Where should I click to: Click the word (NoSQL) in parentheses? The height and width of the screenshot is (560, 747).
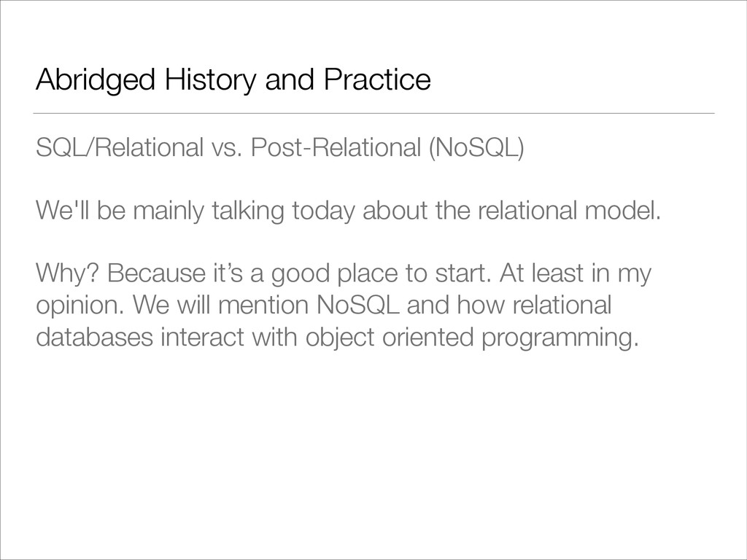click(476, 147)
